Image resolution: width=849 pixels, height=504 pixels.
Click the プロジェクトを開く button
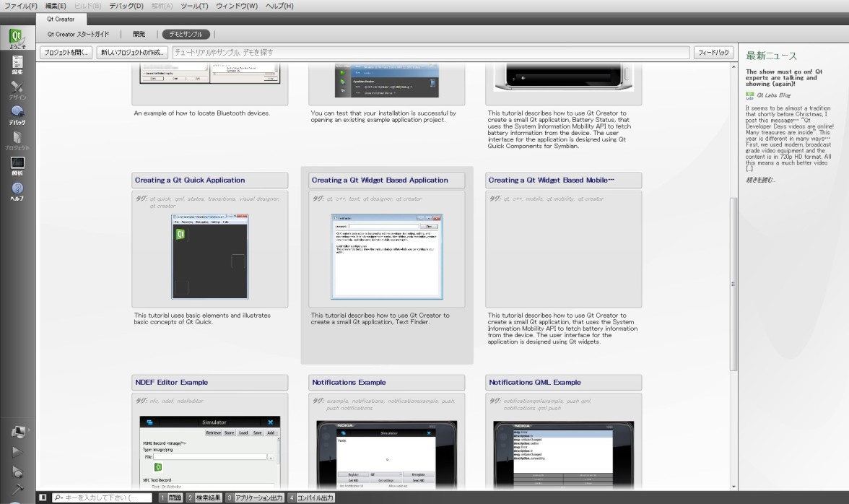pos(66,53)
